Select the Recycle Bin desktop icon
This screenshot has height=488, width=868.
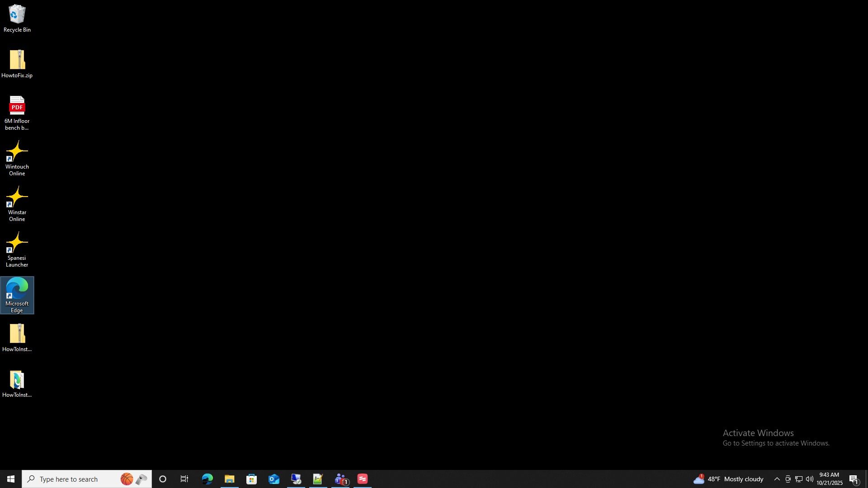tap(17, 19)
